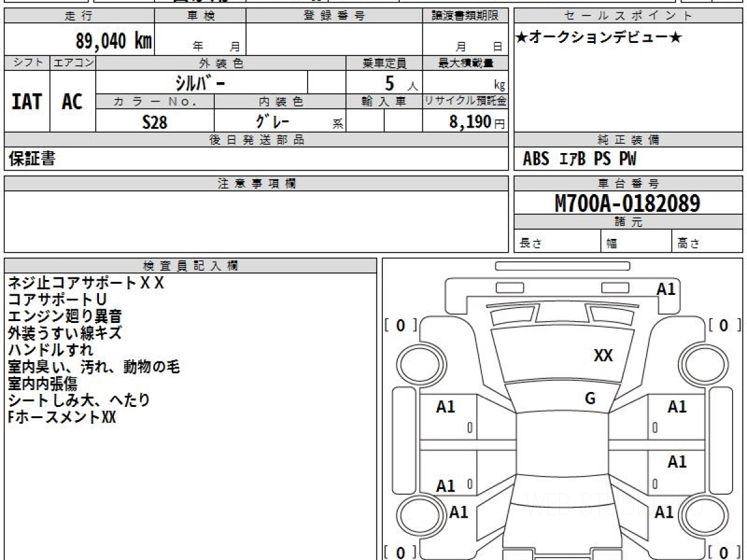Select the G mark on the windshield

coord(590,399)
